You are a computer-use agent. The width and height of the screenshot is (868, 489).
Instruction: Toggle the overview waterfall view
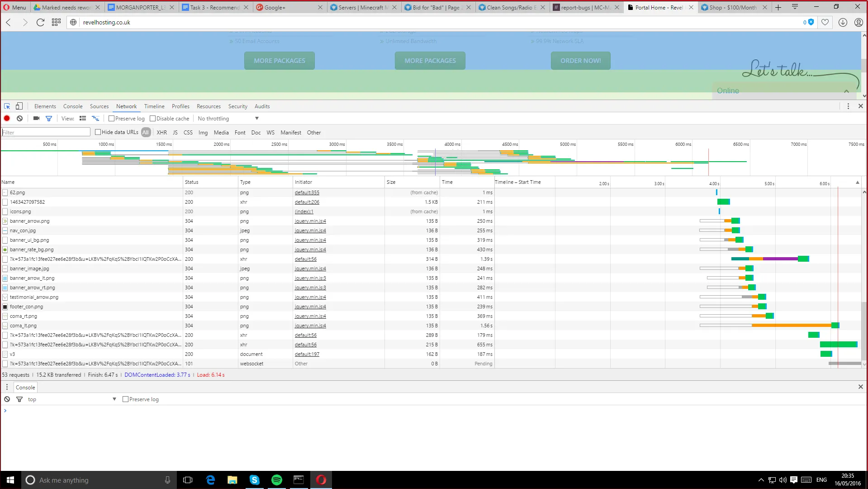point(95,118)
